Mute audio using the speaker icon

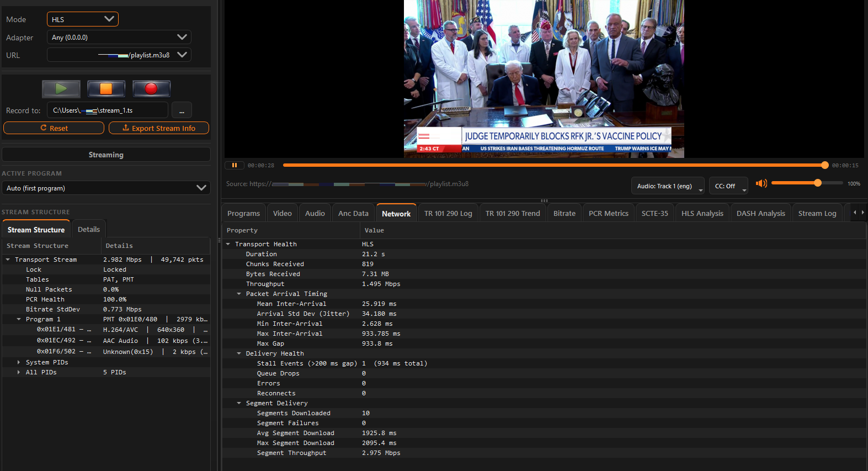(762, 183)
